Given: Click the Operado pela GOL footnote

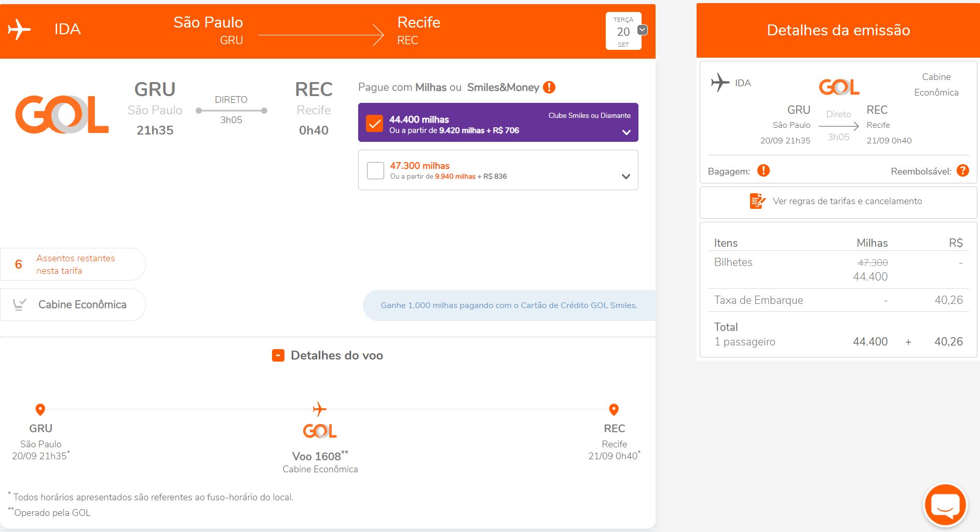Looking at the screenshot, I should click(49, 512).
